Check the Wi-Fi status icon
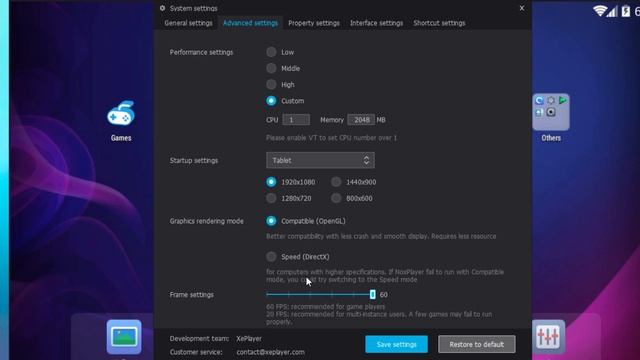The height and width of the screenshot is (360, 640). tap(599, 11)
